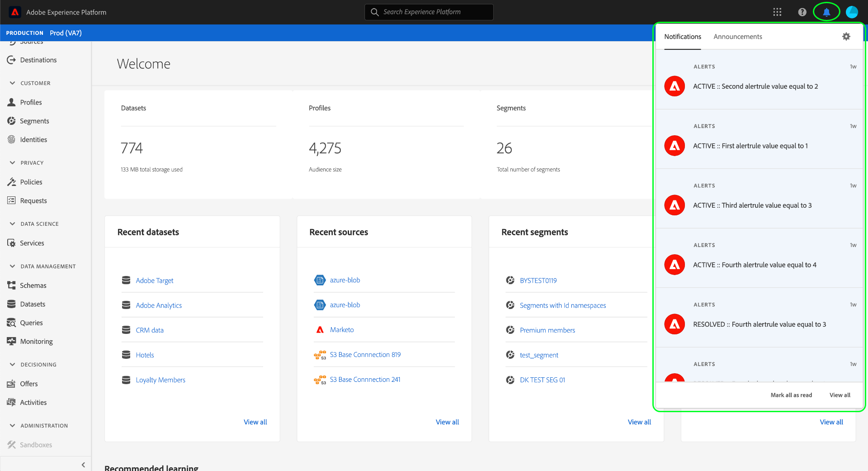
Task: Switch to the Announcements tab
Action: pos(738,37)
